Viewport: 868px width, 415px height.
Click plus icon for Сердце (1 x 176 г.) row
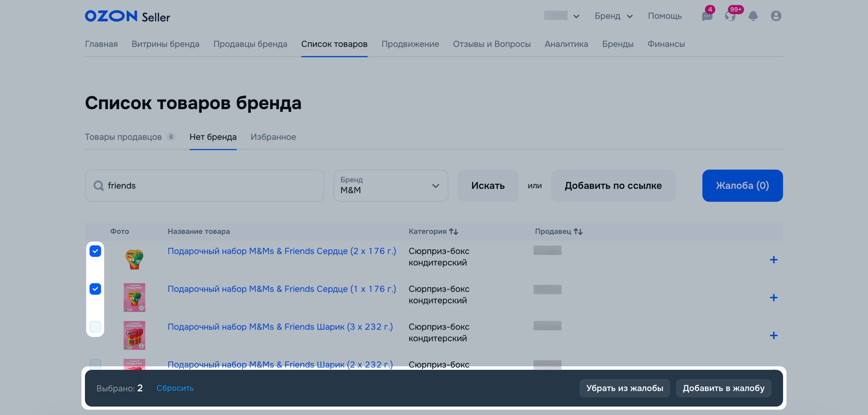[x=774, y=298]
